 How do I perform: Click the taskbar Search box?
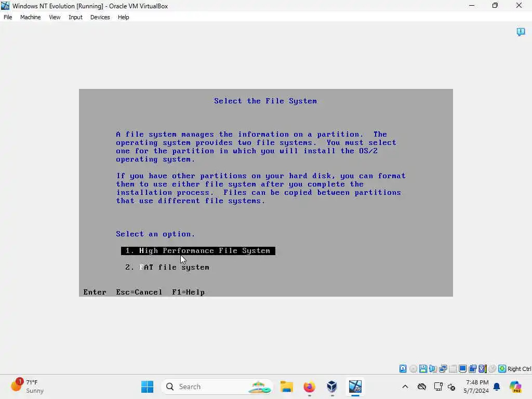tap(217, 387)
